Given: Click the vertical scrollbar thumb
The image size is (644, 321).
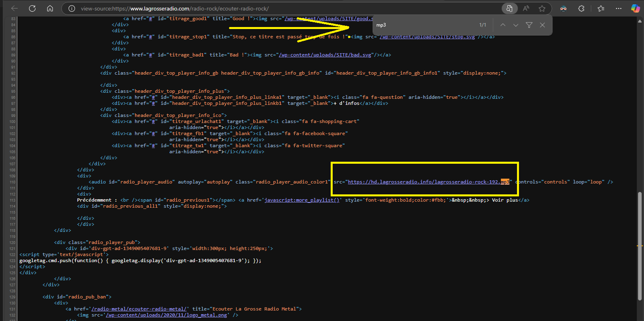Looking at the screenshot, I should [640, 246].
